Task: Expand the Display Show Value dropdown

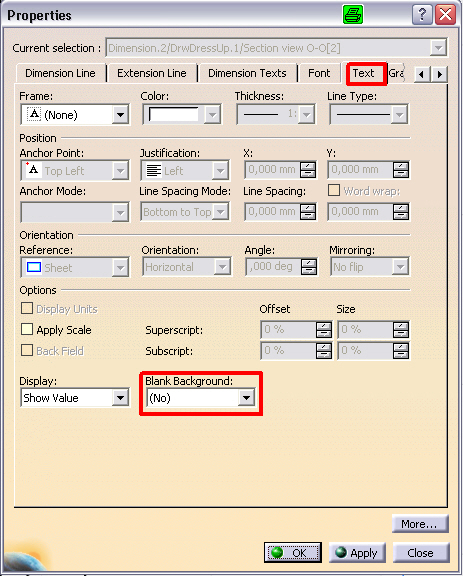Action: coord(120,397)
